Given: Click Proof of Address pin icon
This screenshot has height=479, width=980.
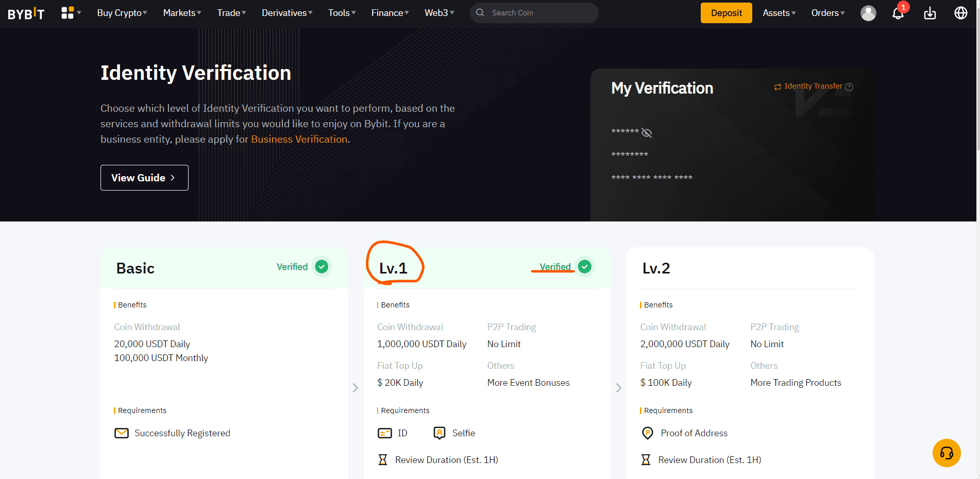Looking at the screenshot, I should coord(648,433).
